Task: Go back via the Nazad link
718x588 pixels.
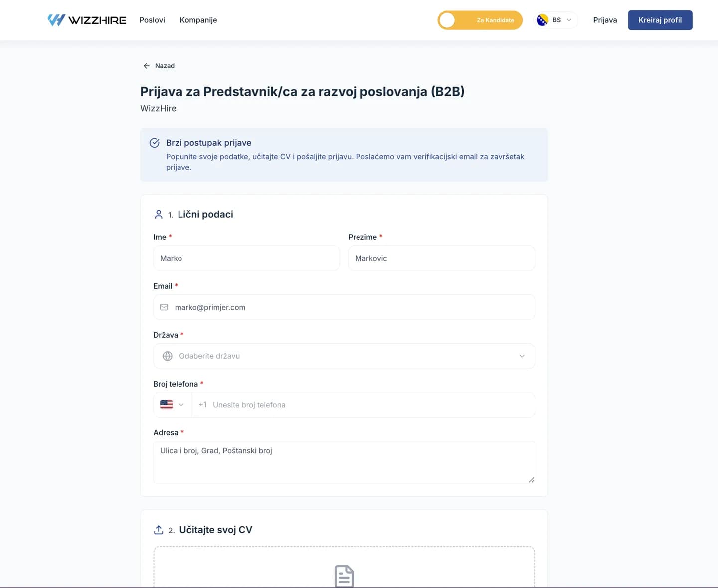Action: point(159,66)
